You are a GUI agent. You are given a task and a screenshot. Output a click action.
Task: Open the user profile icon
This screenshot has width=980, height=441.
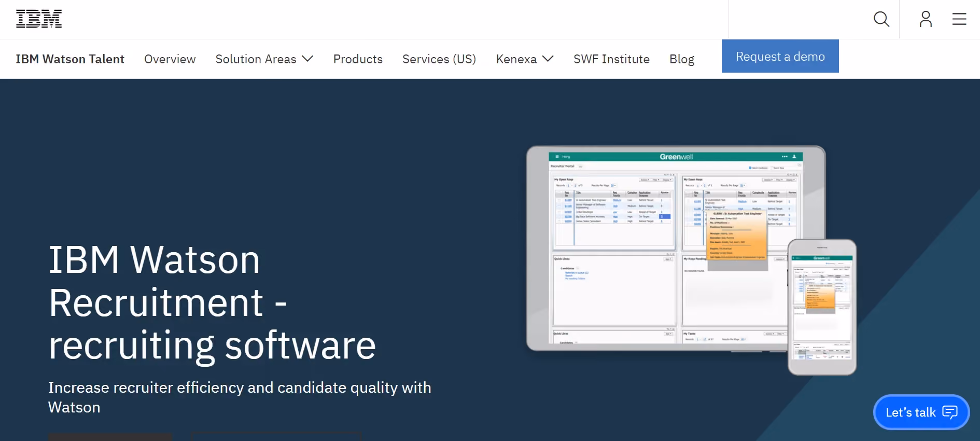(926, 19)
